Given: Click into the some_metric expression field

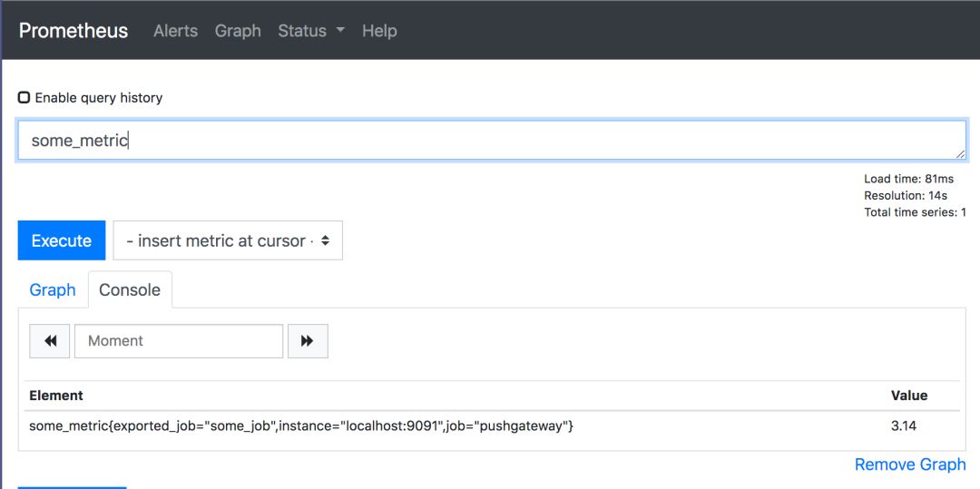Looking at the screenshot, I should 490,141.
